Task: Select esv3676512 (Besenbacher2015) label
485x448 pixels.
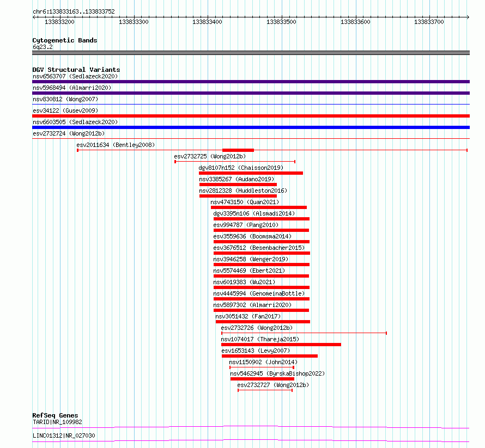Action: pyautogui.click(x=259, y=248)
